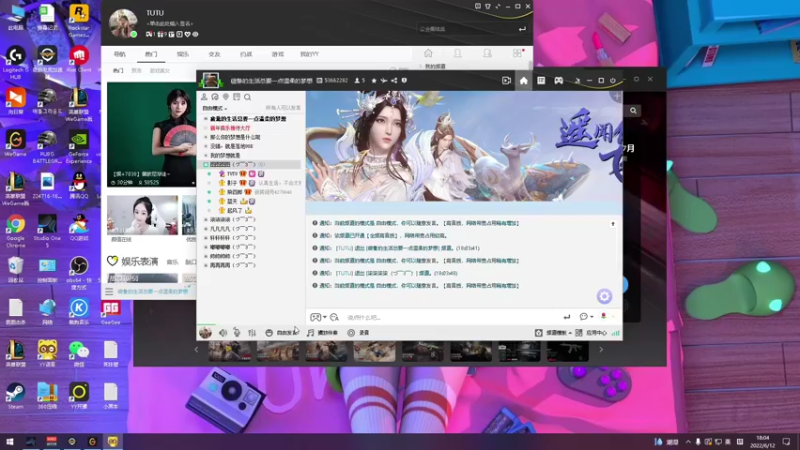This screenshot has width=800, height=450.
Task: Open the channel template dropdown in bottom bar
Action: click(x=553, y=333)
